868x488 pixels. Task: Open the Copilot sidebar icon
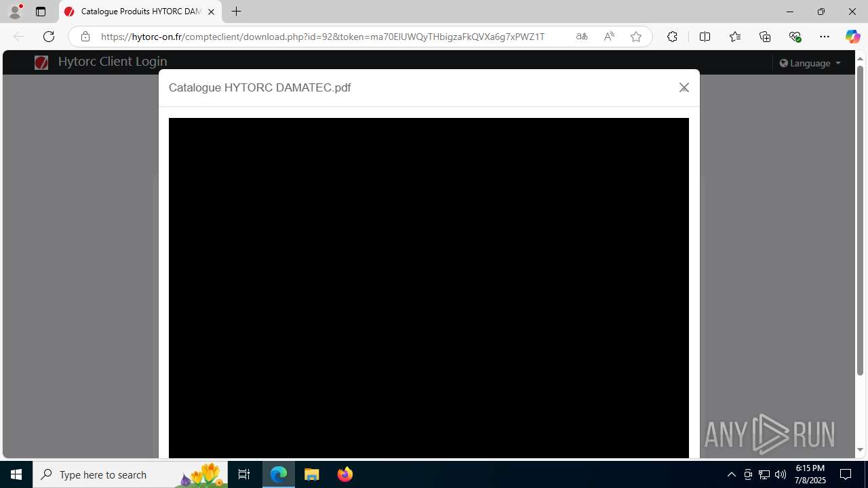[x=852, y=37]
